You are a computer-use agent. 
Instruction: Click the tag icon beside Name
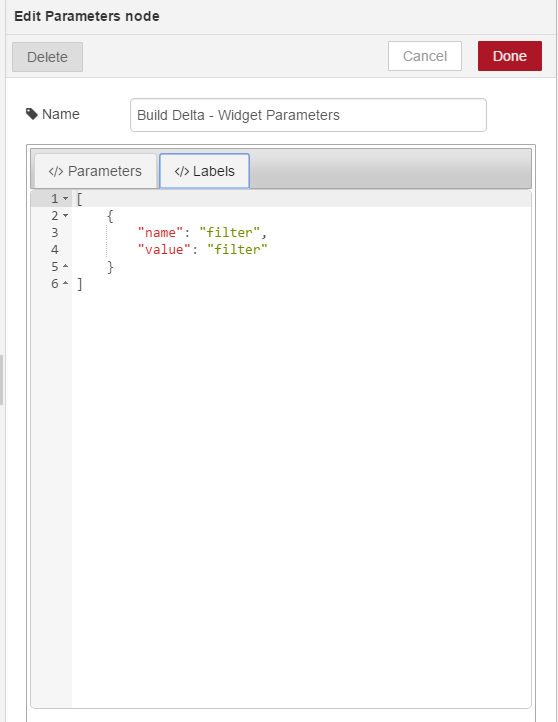coord(32,114)
